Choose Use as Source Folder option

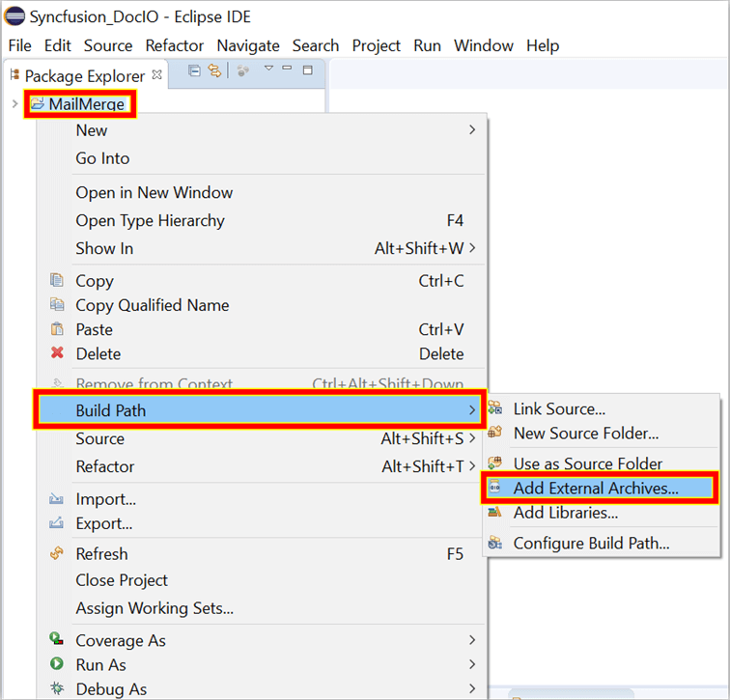point(587,463)
